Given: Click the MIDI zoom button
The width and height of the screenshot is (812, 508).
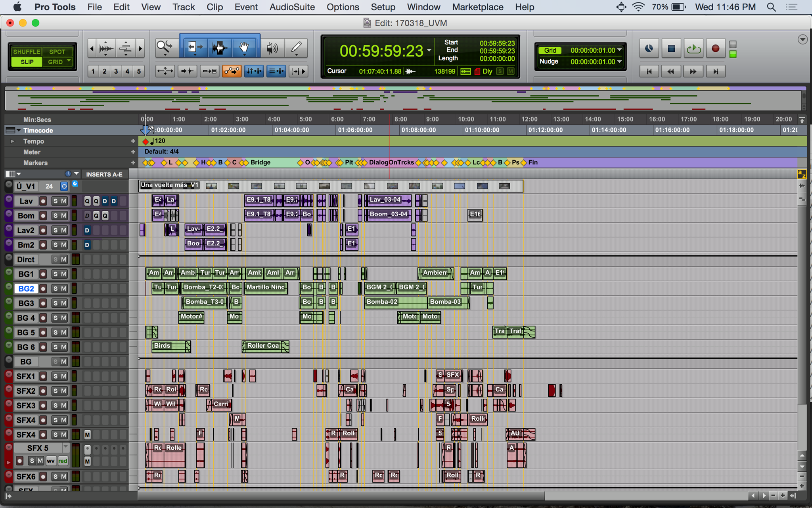Looking at the screenshot, I should 125,48.
